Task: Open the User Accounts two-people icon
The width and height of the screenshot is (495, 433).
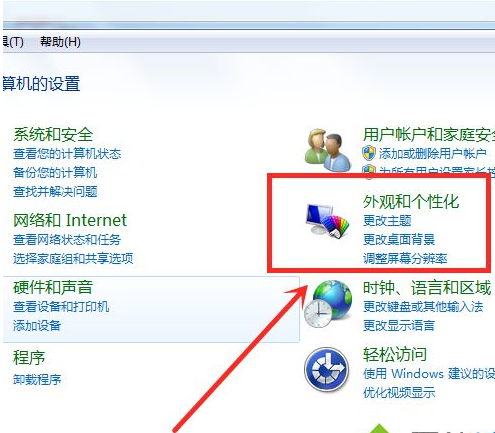Action: [x=328, y=150]
